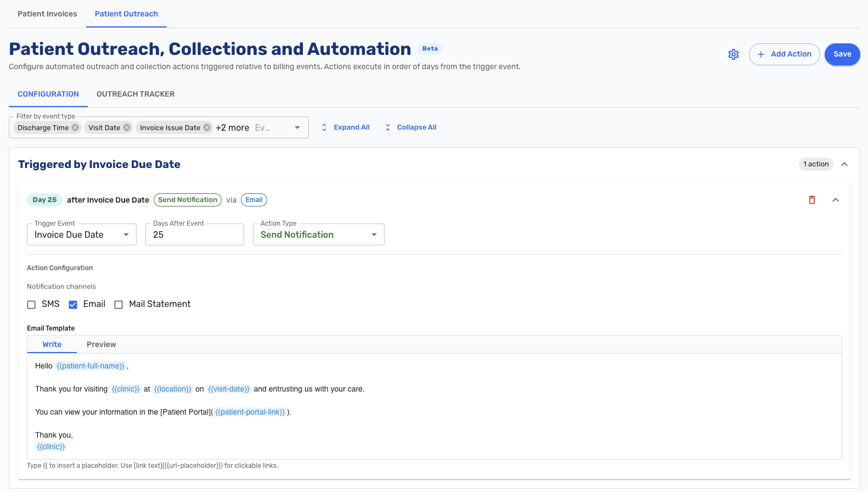Uncheck the Email notification channel
This screenshot has height=492, width=868.
73,305
